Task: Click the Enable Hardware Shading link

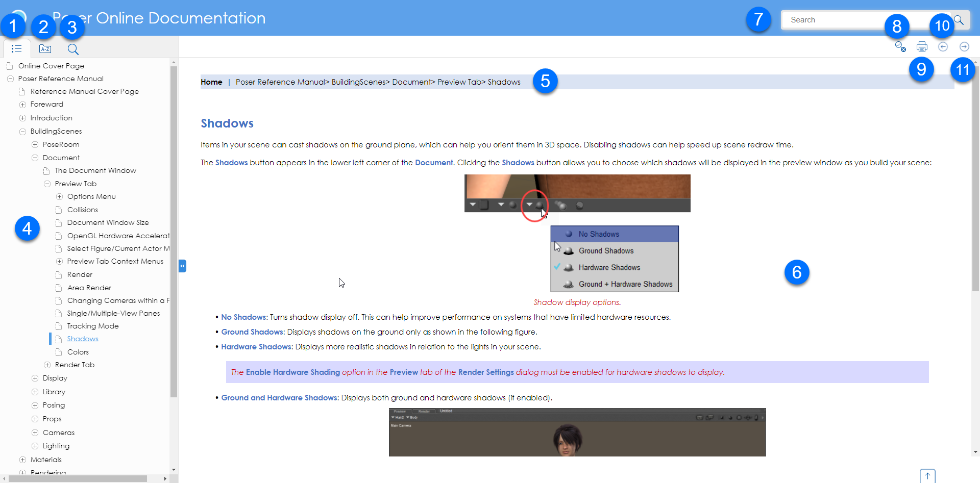Action: coord(293,372)
